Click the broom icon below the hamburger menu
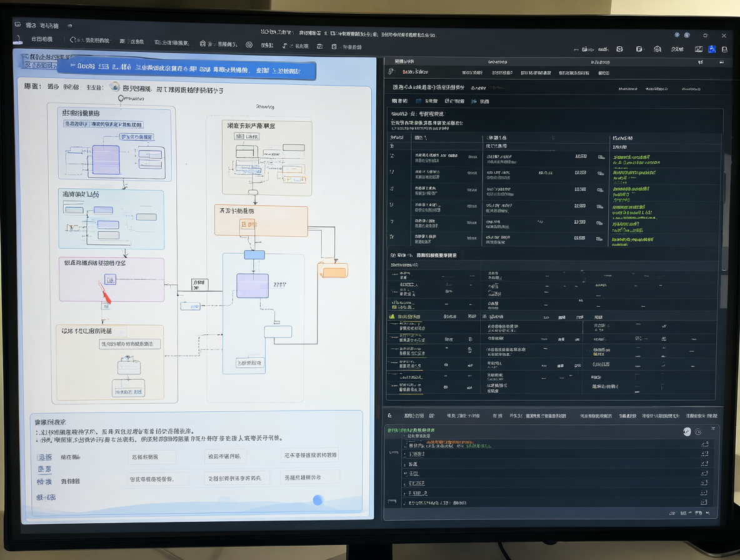 (18, 41)
